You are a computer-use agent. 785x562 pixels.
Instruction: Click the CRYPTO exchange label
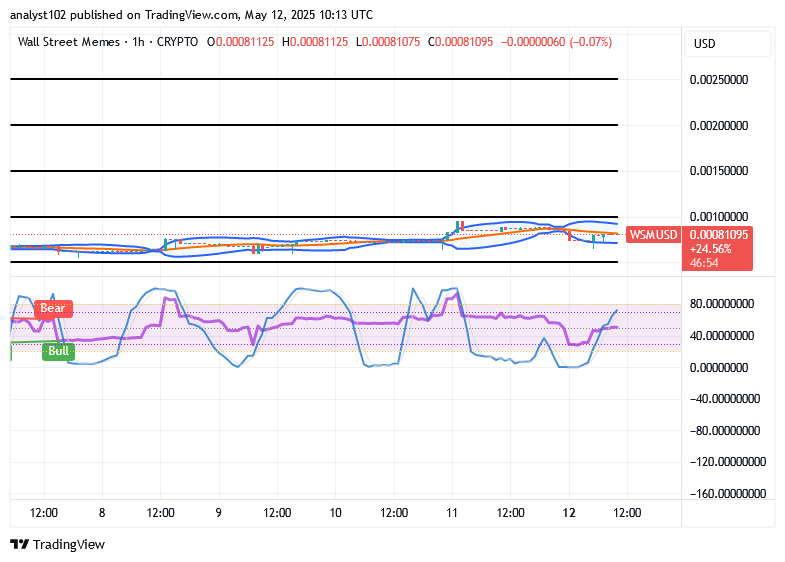(177, 42)
